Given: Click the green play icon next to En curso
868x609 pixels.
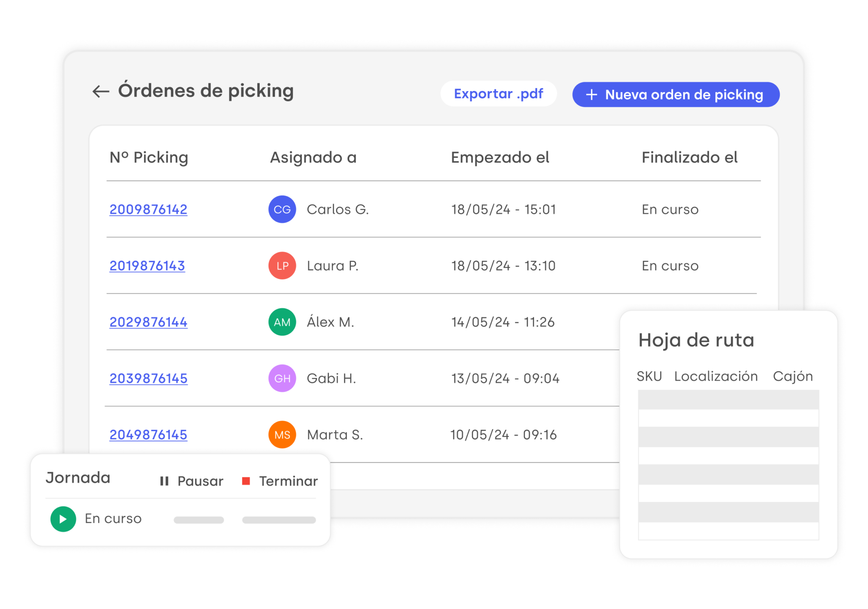Looking at the screenshot, I should tap(63, 518).
